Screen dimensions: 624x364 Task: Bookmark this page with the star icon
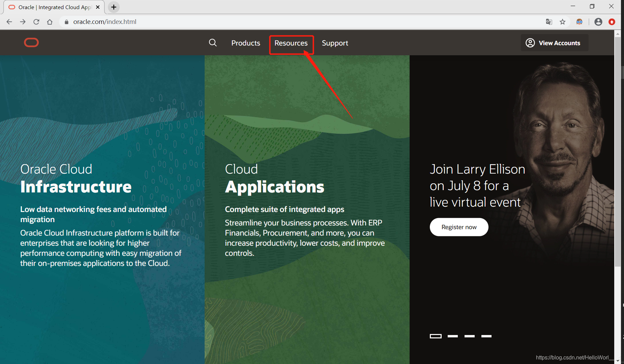(563, 22)
